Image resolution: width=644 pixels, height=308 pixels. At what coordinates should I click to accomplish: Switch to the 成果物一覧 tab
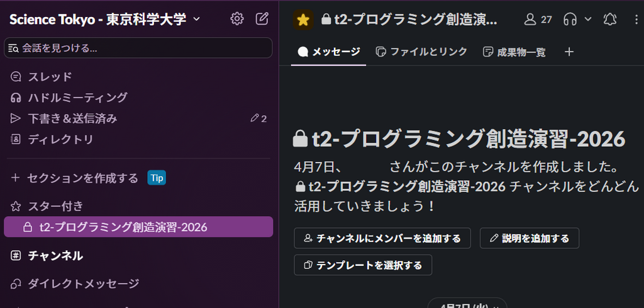pos(514,52)
